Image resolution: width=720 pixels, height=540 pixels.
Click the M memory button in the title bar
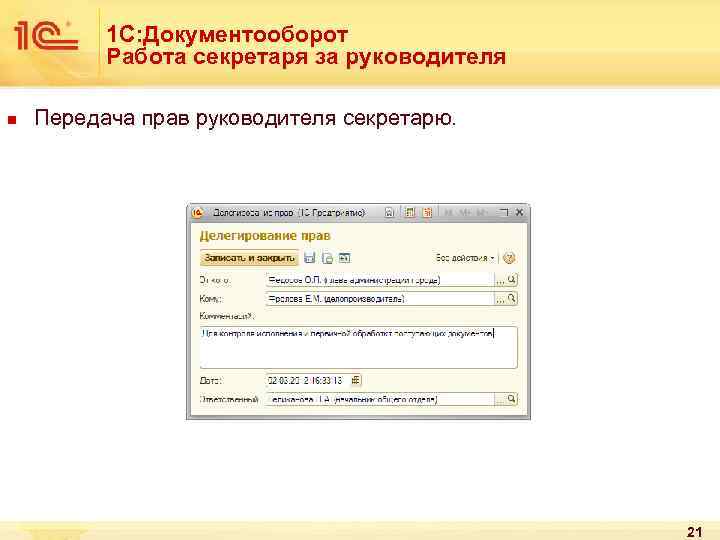449,213
